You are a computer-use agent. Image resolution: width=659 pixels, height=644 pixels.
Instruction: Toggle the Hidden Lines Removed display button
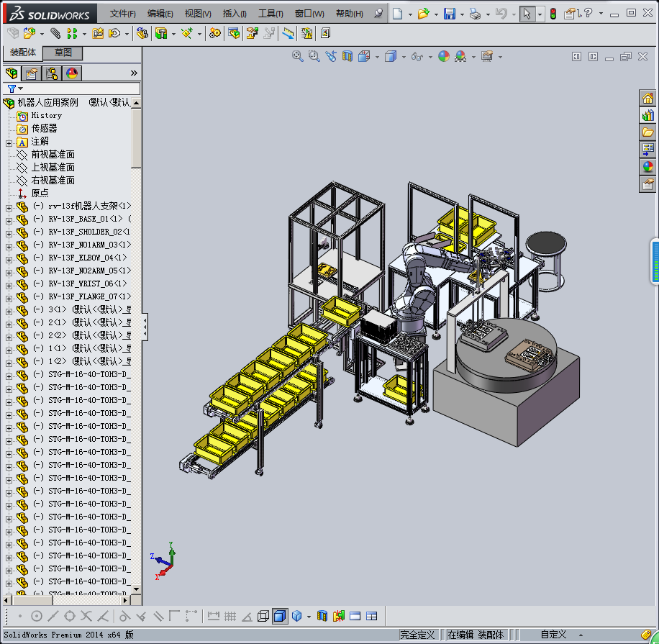tap(263, 616)
